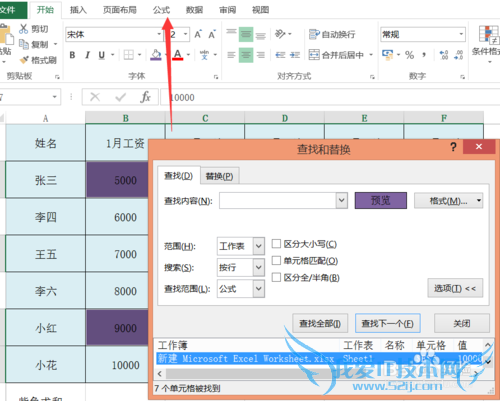Viewport: 500px width, 401px height.
Task: Increase decimal places
Action: 444,55
